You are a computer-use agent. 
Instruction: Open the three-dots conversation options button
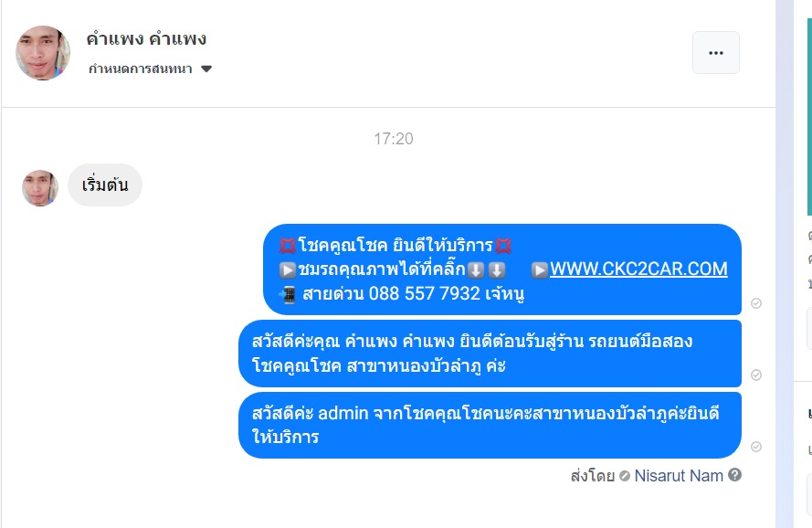click(716, 52)
